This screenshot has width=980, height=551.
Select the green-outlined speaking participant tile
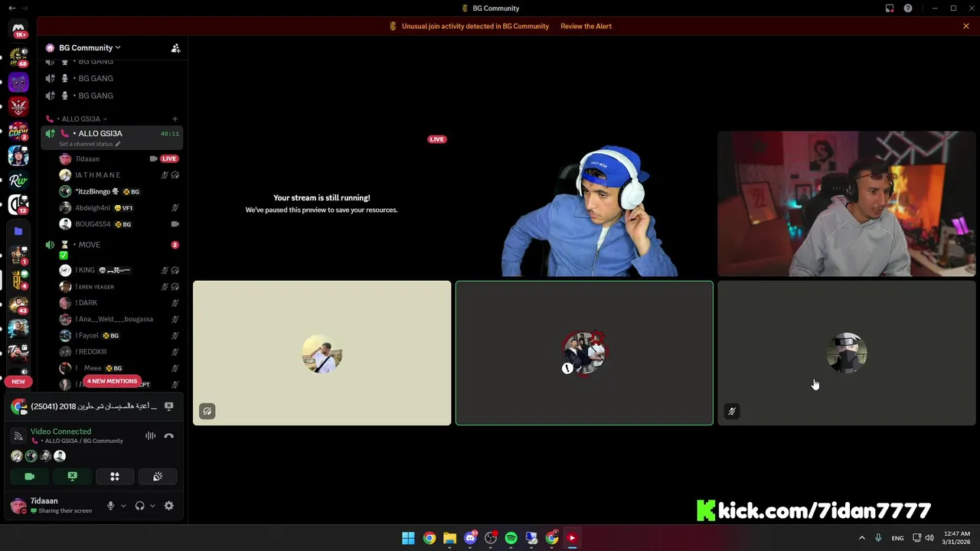click(x=584, y=353)
